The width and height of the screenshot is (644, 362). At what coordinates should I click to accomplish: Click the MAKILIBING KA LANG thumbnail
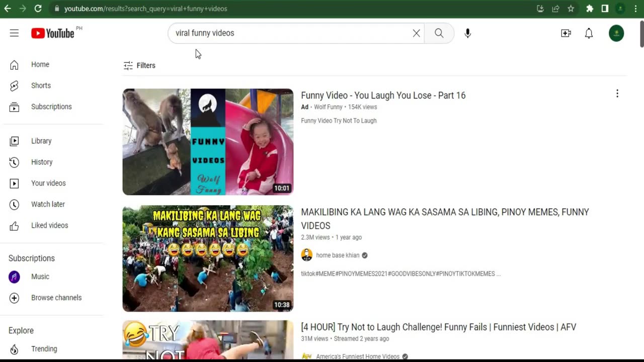pos(208,258)
